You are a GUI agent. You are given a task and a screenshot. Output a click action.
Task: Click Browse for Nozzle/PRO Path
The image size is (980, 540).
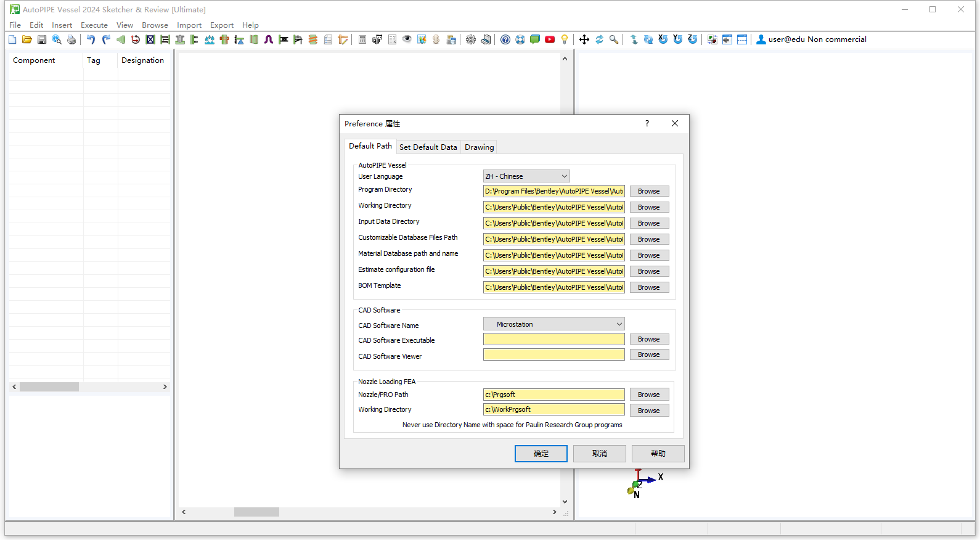pos(649,395)
